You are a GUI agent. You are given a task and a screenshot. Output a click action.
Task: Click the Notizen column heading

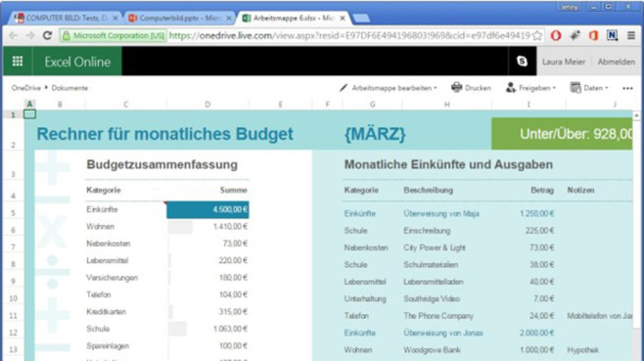pyautogui.click(x=580, y=190)
